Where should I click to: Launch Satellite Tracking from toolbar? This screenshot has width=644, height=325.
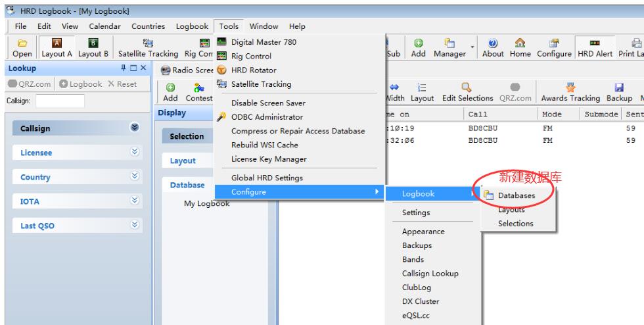tap(148, 48)
